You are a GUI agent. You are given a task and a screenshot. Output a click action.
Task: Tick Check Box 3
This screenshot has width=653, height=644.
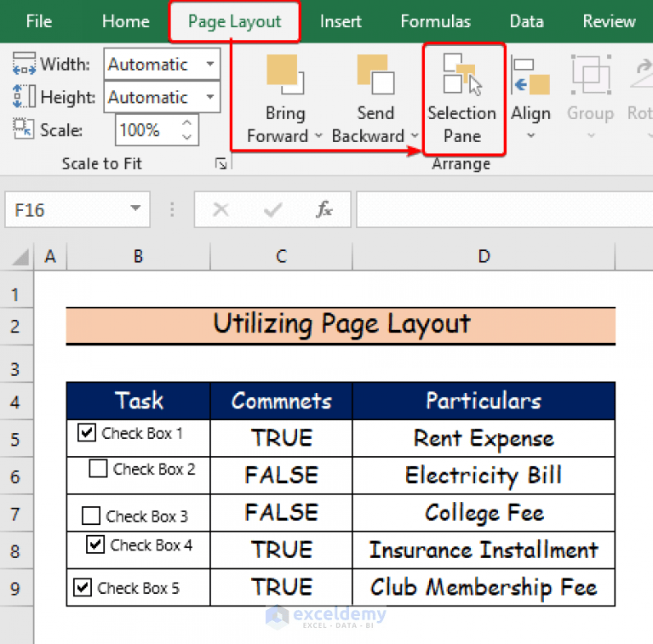click(x=91, y=516)
